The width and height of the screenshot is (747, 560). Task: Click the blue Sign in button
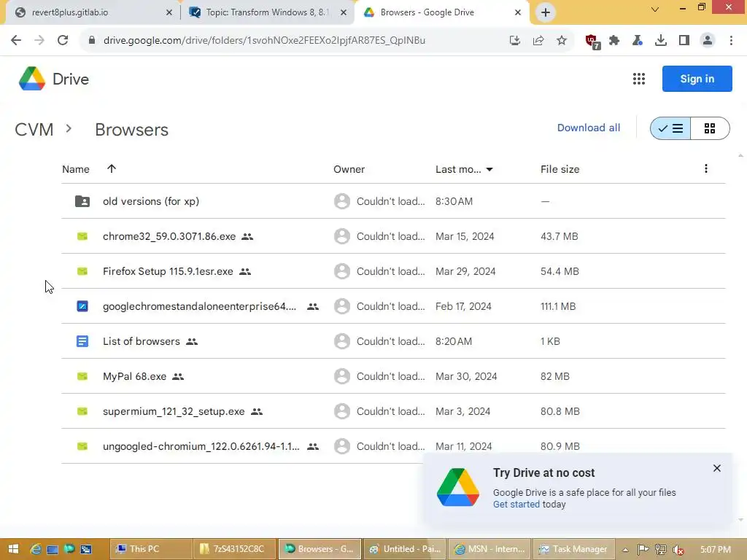(x=697, y=79)
